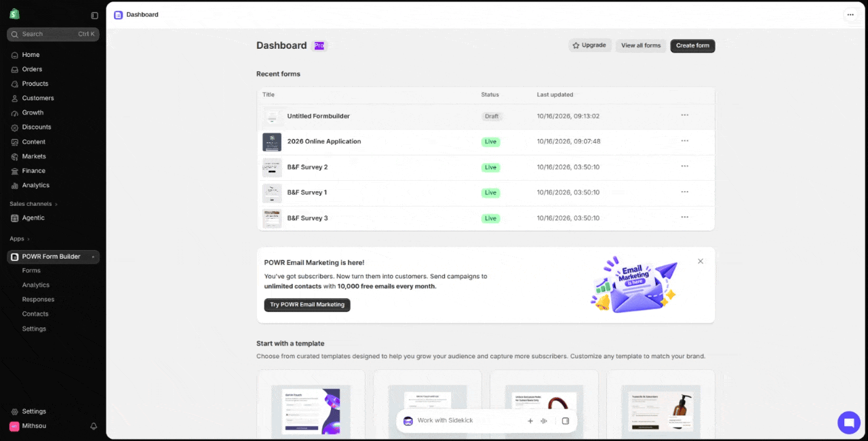The width and height of the screenshot is (868, 441).
Task: Open the top-right three-dot menu
Action: [x=850, y=14]
